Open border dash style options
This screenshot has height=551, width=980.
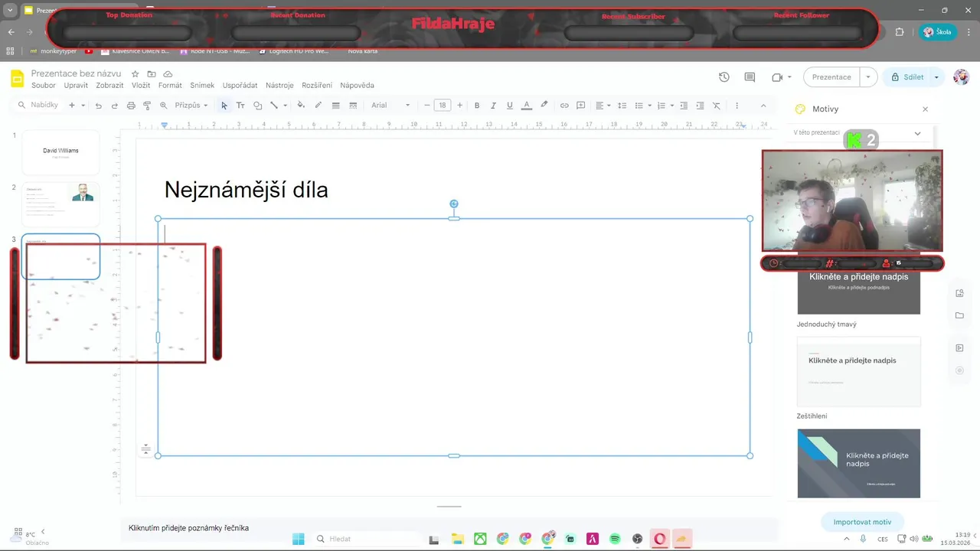click(353, 106)
